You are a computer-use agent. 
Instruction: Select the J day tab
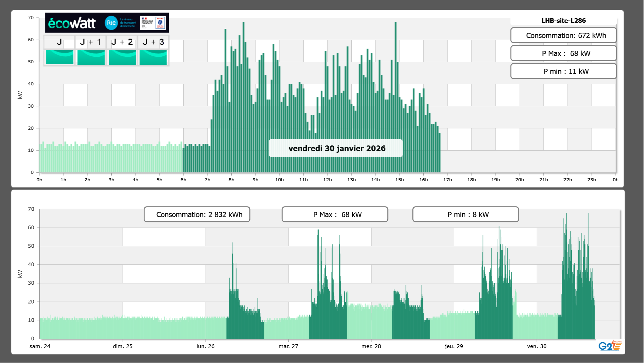click(60, 42)
